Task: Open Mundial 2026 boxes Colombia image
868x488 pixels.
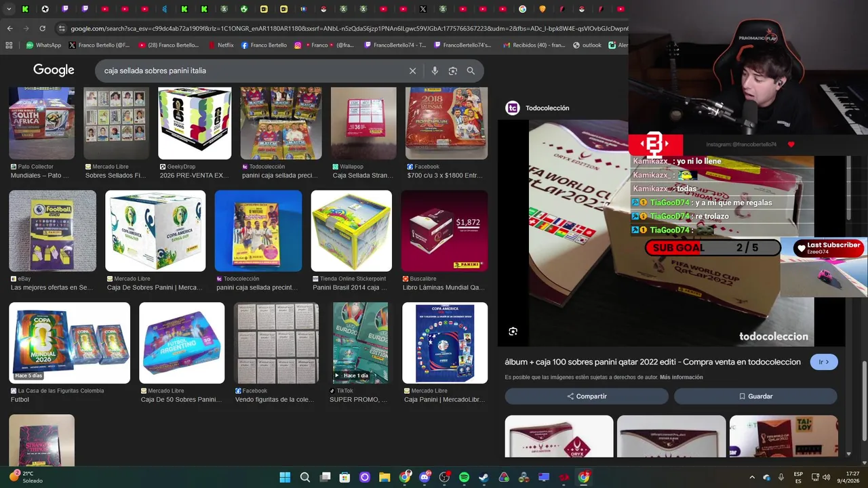Action: [x=69, y=343]
